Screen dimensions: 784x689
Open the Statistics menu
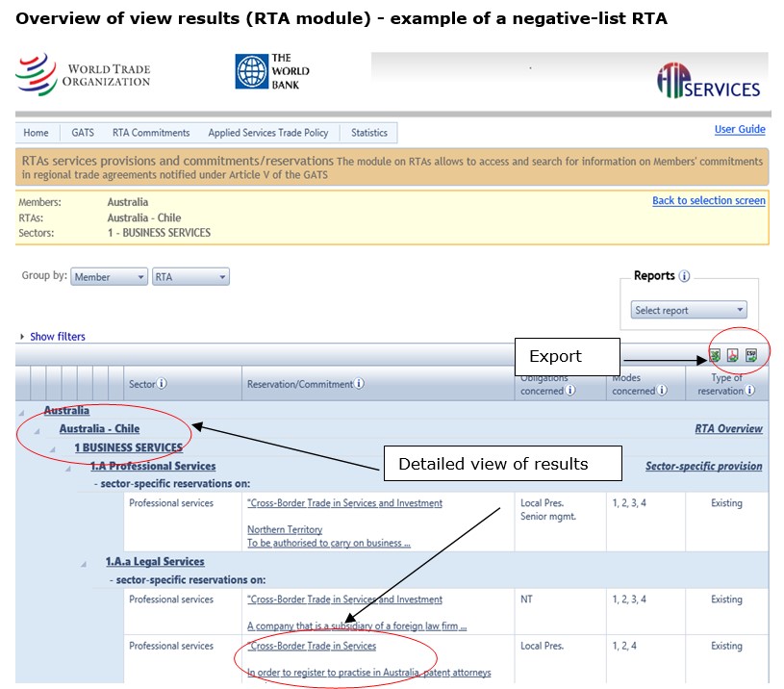(x=369, y=133)
